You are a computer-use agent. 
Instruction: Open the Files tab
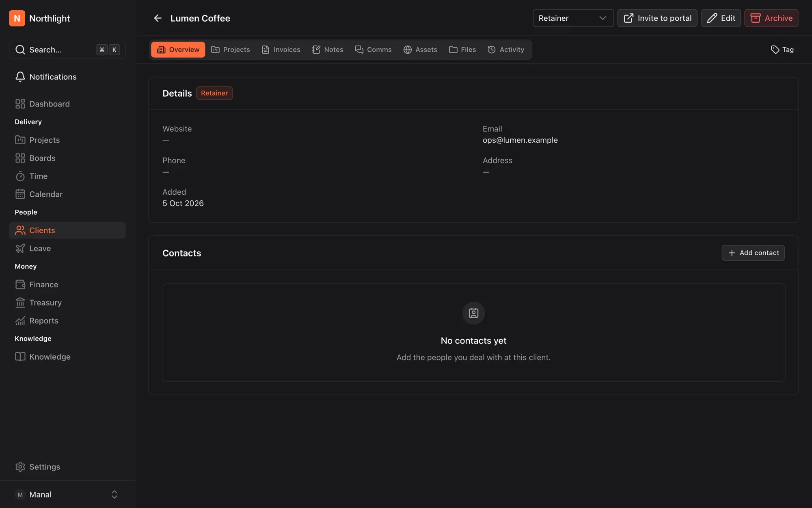coord(462,50)
